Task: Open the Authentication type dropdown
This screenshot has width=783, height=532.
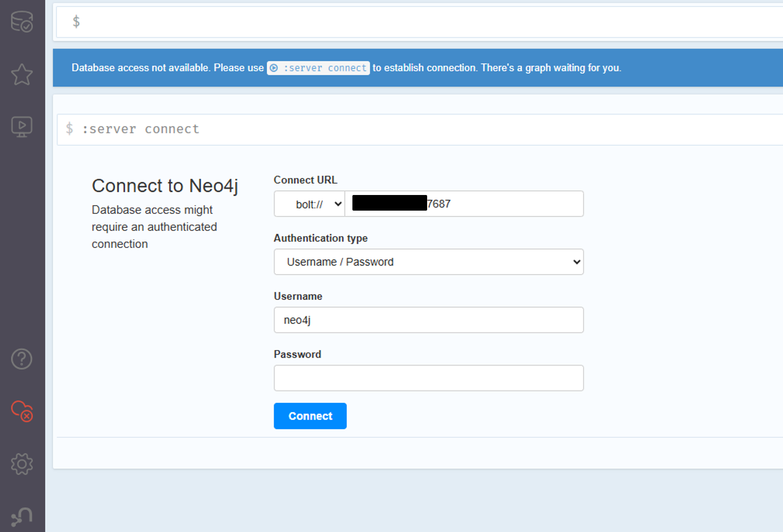Action: pyautogui.click(x=428, y=262)
